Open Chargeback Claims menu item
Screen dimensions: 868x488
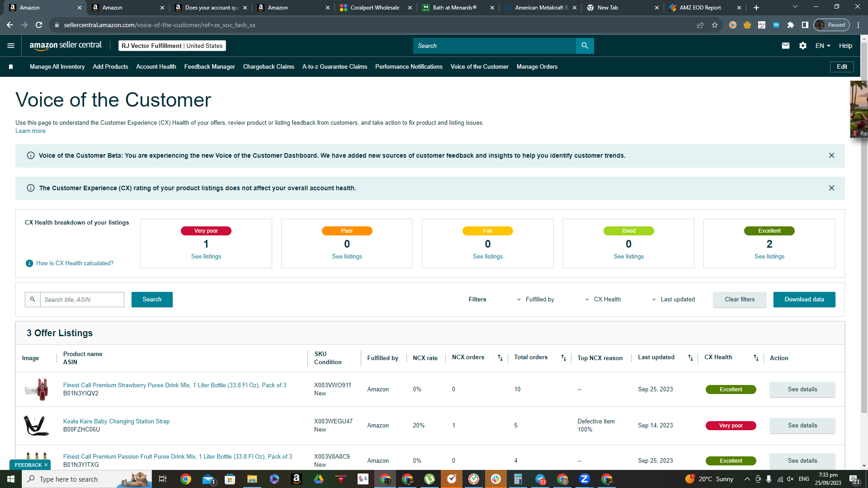point(269,67)
